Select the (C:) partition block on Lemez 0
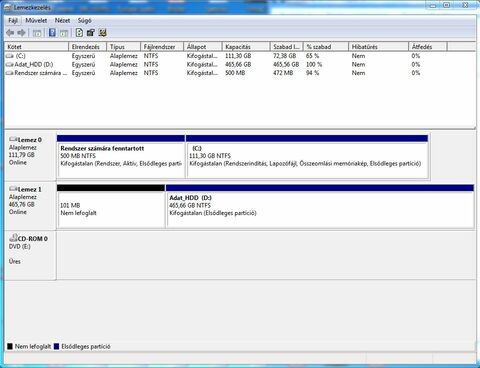480x368 pixels. (307, 156)
